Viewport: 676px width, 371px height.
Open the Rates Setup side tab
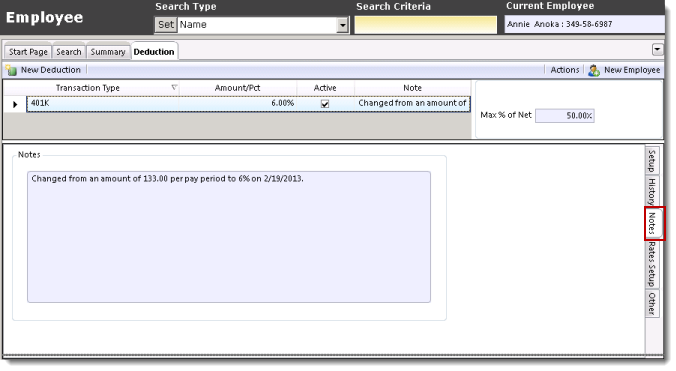pyautogui.click(x=651, y=264)
